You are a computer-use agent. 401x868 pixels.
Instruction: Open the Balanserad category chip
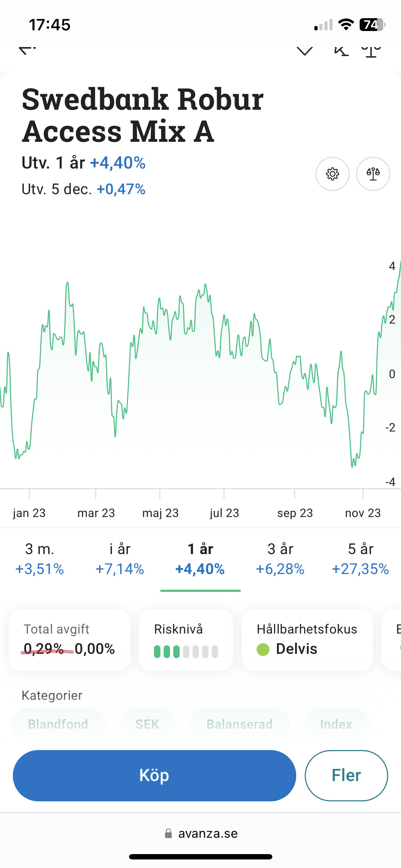coord(240,724)
